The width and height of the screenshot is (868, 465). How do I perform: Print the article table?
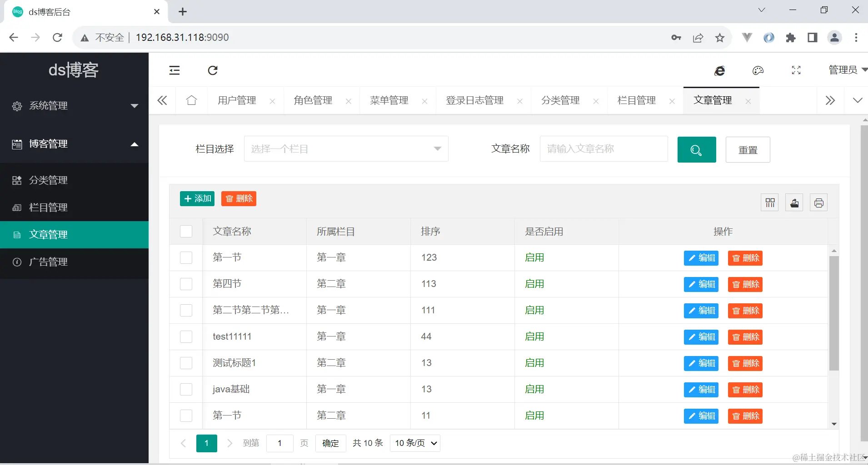[x=819, y=203]
